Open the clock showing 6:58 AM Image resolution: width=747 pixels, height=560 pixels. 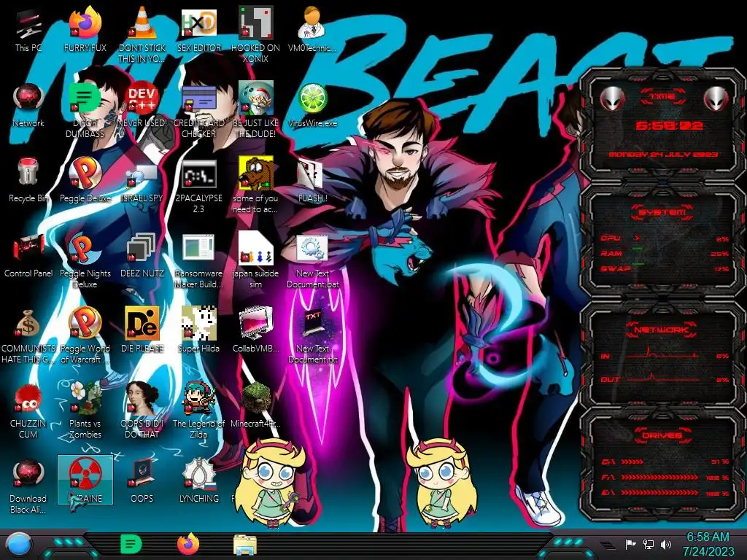[708, 544]
